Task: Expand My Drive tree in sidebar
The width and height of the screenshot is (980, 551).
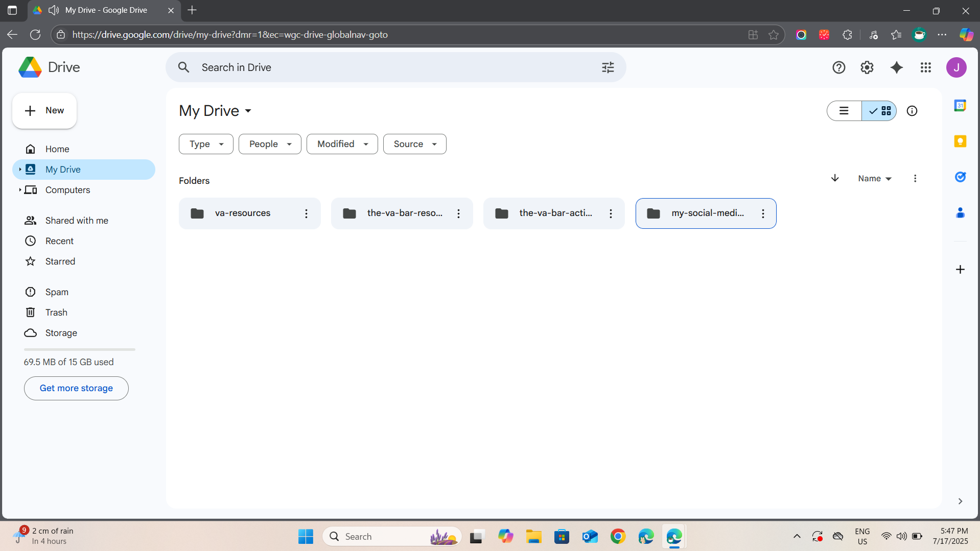Action: (20, 170)
